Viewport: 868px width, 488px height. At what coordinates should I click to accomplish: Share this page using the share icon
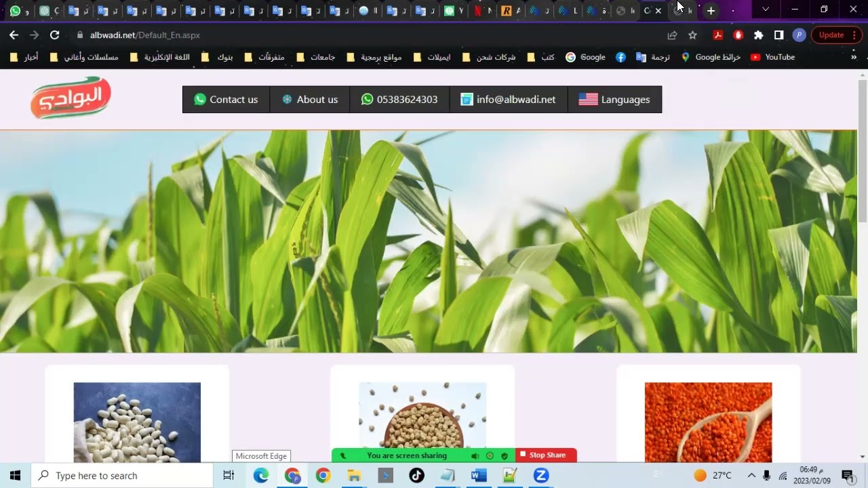pos(672,35)
